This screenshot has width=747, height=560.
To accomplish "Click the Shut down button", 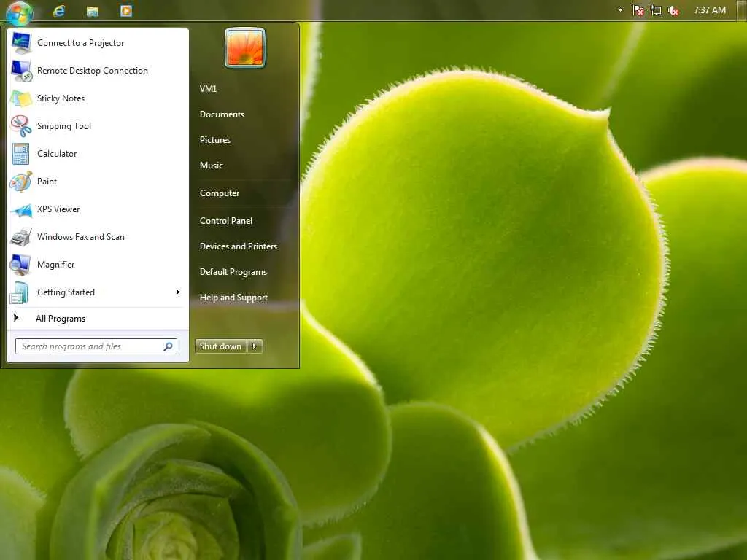I will coord(220,346).
